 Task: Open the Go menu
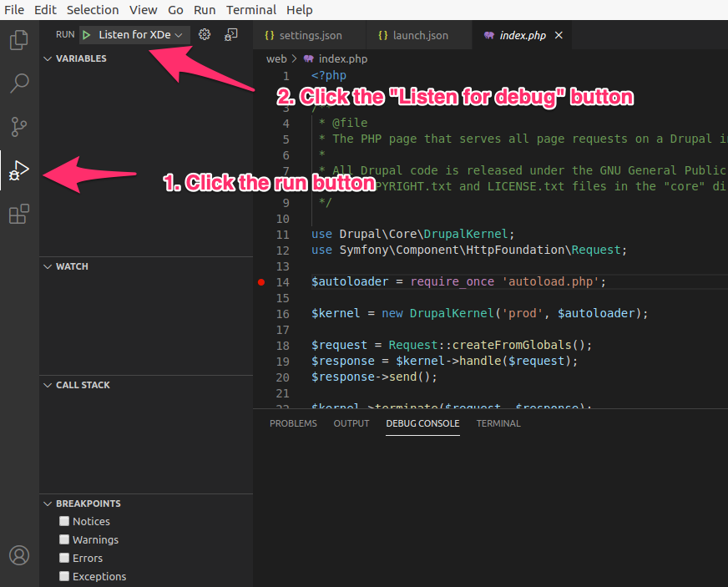[x=175, y=10]
